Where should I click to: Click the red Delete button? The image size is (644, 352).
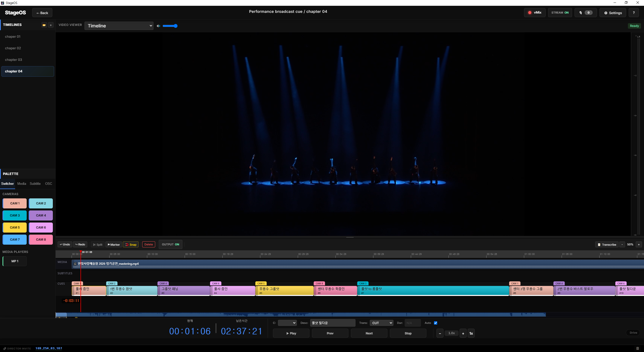[149, 244]
